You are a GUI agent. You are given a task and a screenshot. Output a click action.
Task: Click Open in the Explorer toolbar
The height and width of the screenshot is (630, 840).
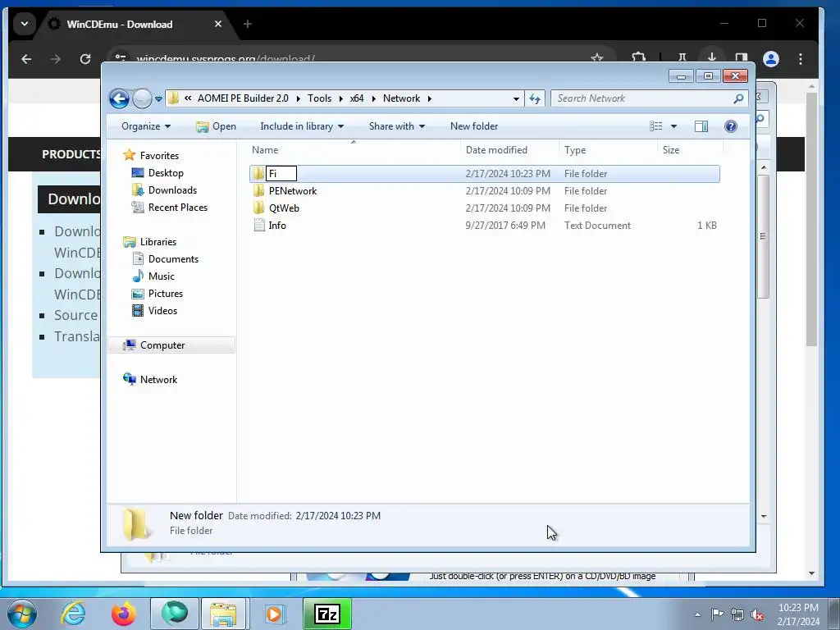(x=216, y=126)
